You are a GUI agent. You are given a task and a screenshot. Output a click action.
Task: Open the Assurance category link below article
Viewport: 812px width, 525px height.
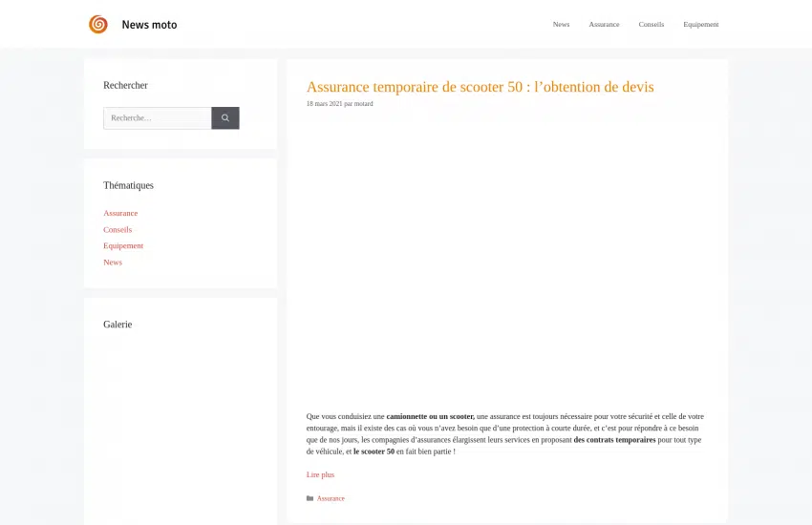331,498
